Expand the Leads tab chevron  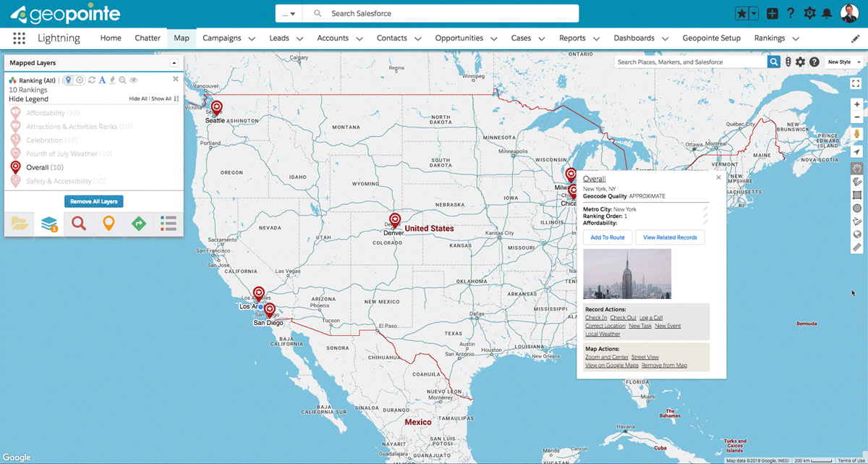coord(299,38)
